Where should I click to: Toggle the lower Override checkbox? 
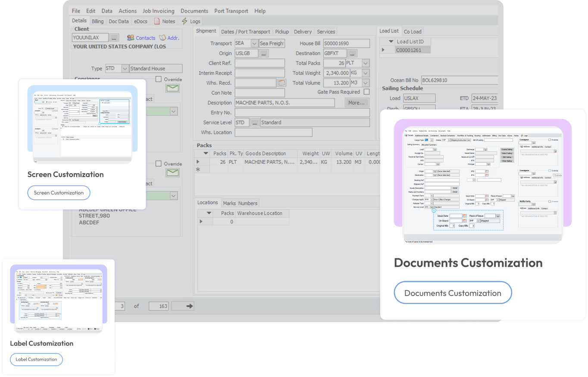pos(159,164)
